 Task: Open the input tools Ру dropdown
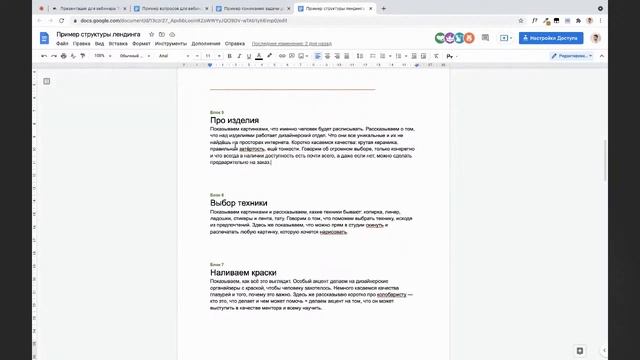451,56
